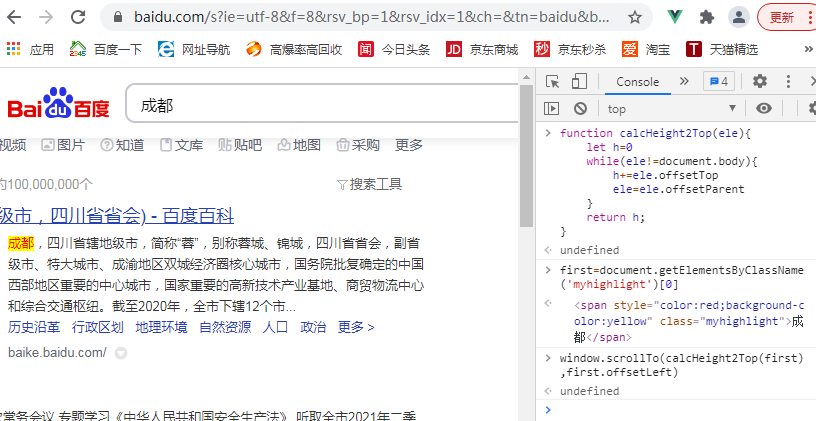Open the 网址导航 bookmark
816x421 pixels.
pos(194,49)
